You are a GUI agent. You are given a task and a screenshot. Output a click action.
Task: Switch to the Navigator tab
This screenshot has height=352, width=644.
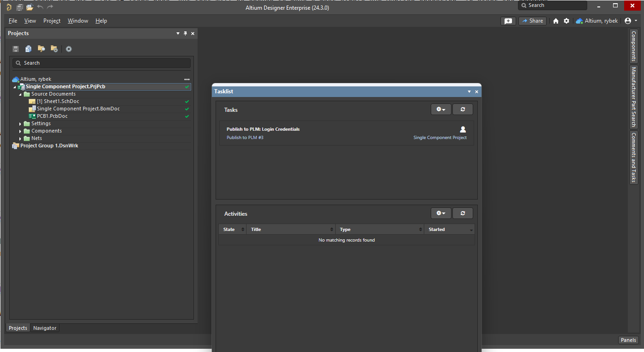pos(45,328)
